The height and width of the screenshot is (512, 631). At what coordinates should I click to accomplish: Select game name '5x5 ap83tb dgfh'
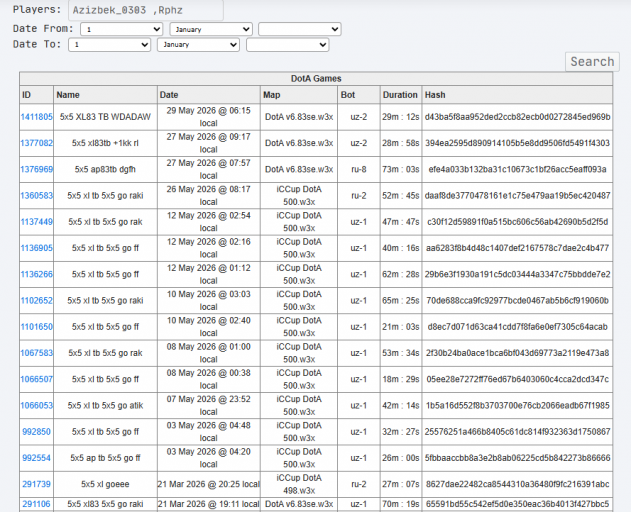[105, 169]
